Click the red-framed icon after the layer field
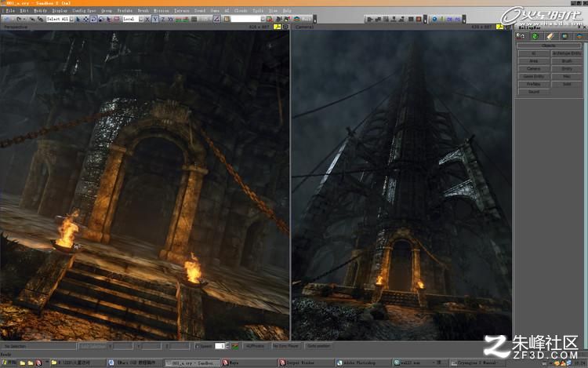This screenshot has width=588, height=368. [269, 19]
